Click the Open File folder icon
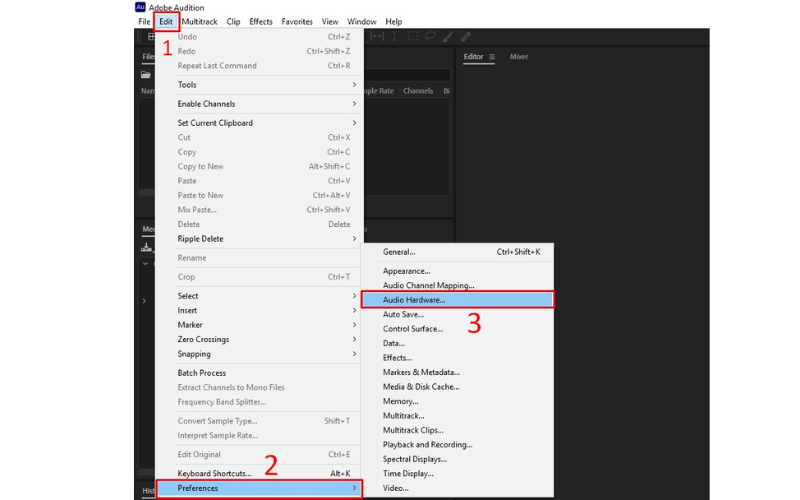800x500 pixels. pos(145,75)
